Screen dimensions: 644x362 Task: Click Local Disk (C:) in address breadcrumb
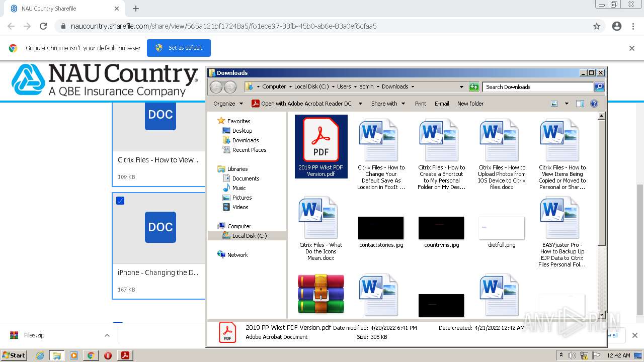point(311,86)
